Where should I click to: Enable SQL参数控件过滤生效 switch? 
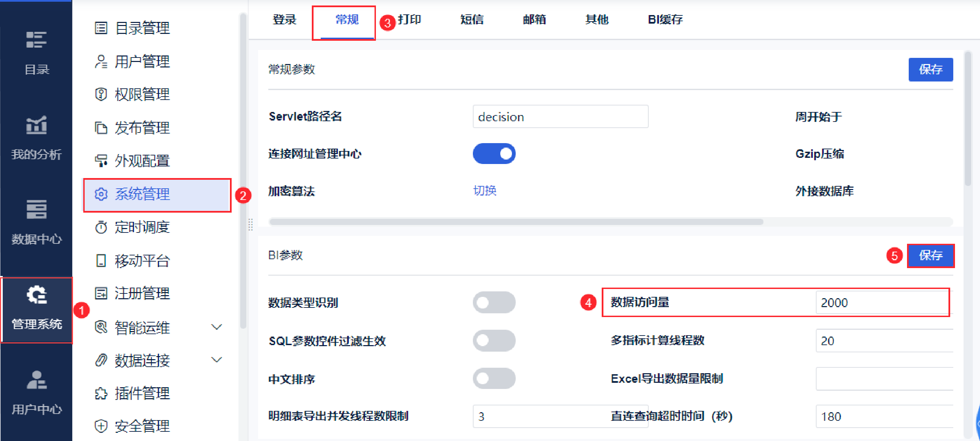494,341
